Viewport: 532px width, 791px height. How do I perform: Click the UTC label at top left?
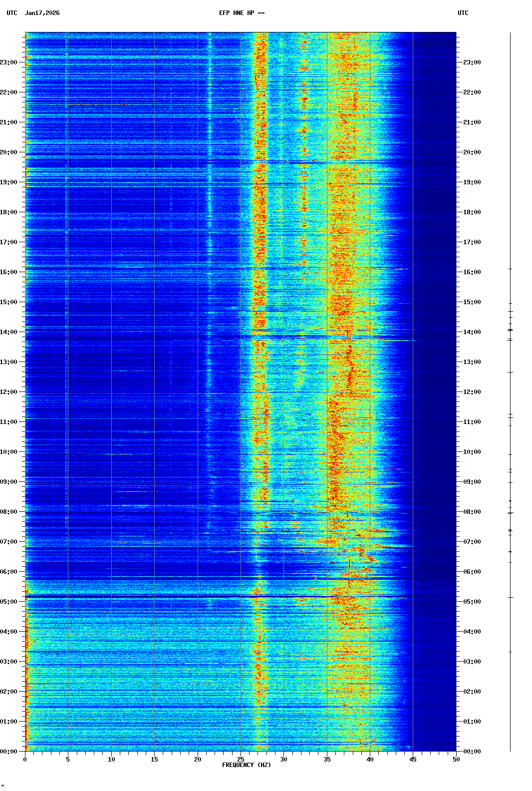[11, 13]
